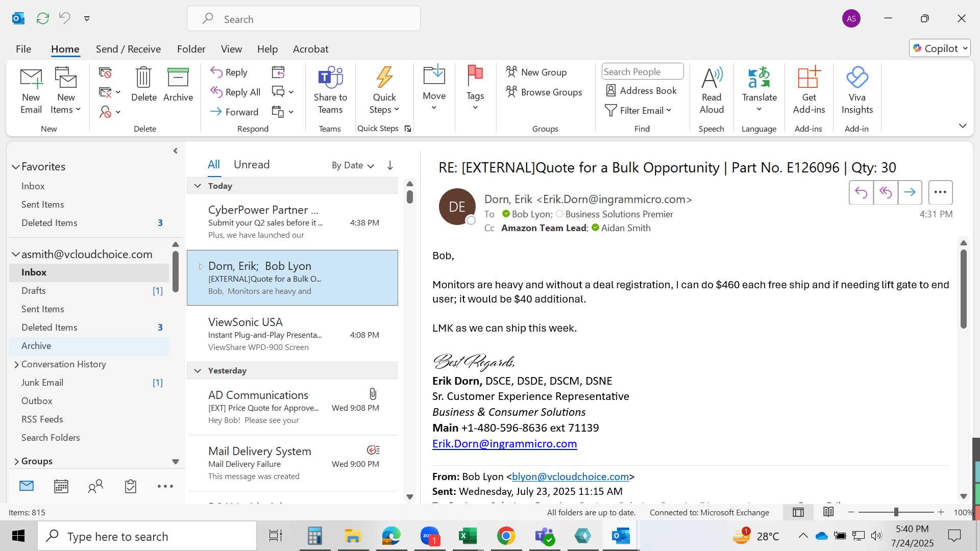The image size is (980, 551).
Task: Click New Group button
Action: click(536, 72)
